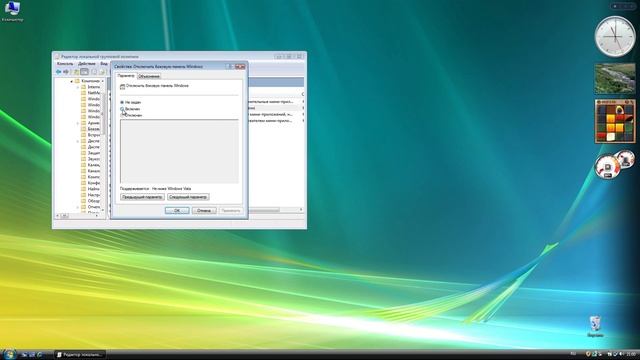Click the Forward arrow in policy editor toolbar
The image size is (640, 360).
(x=66, y=72)
